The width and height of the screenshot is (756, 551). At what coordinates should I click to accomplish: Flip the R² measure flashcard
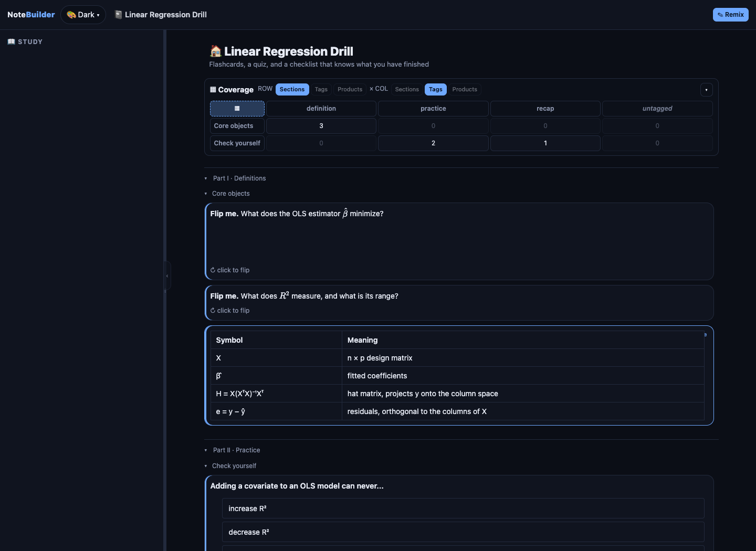pos(459,303)
